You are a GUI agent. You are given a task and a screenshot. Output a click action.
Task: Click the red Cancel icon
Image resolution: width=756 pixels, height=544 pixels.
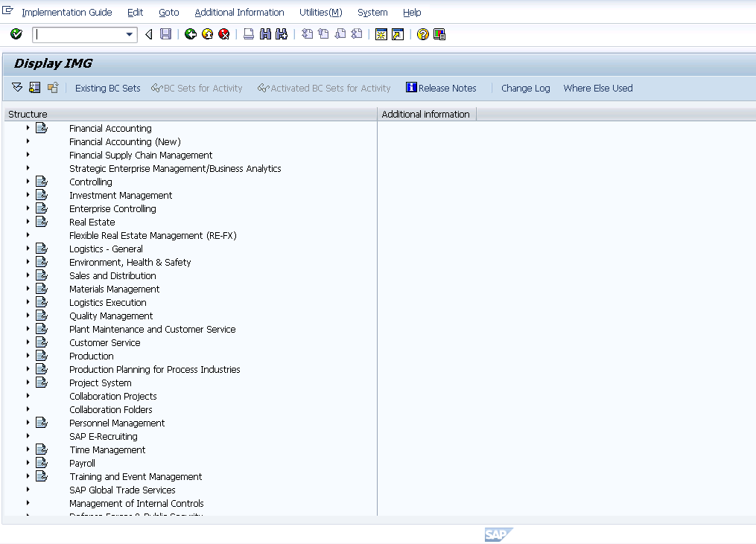tap(223, 34)
